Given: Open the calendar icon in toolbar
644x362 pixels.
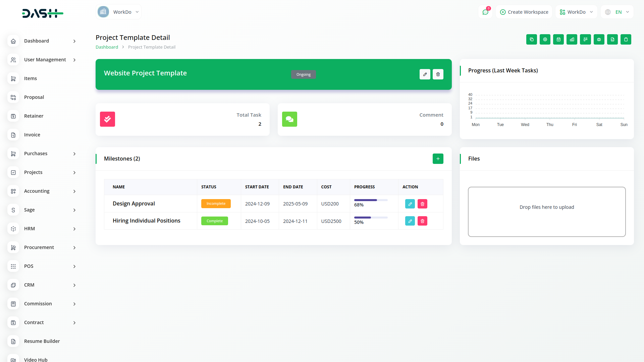Looking at the screenshot, I should [558, 40].
